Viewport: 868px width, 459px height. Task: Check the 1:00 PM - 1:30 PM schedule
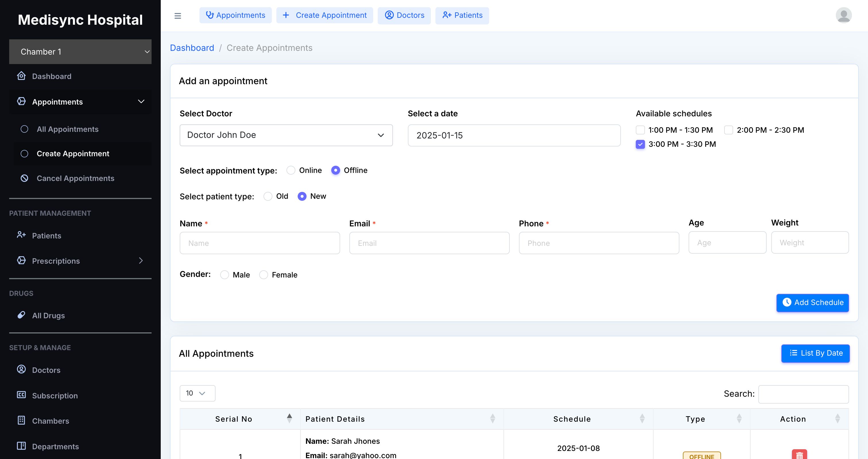[x=640, y=130]
